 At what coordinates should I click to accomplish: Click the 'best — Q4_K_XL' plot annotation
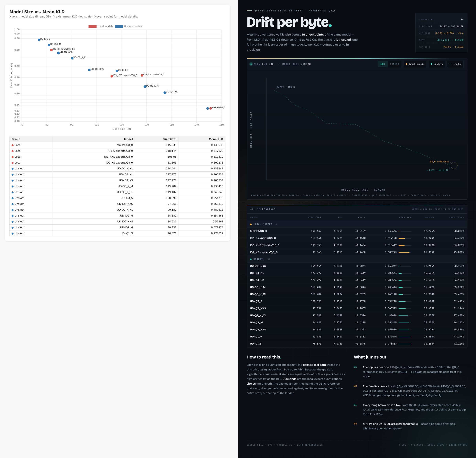[437, 170]
